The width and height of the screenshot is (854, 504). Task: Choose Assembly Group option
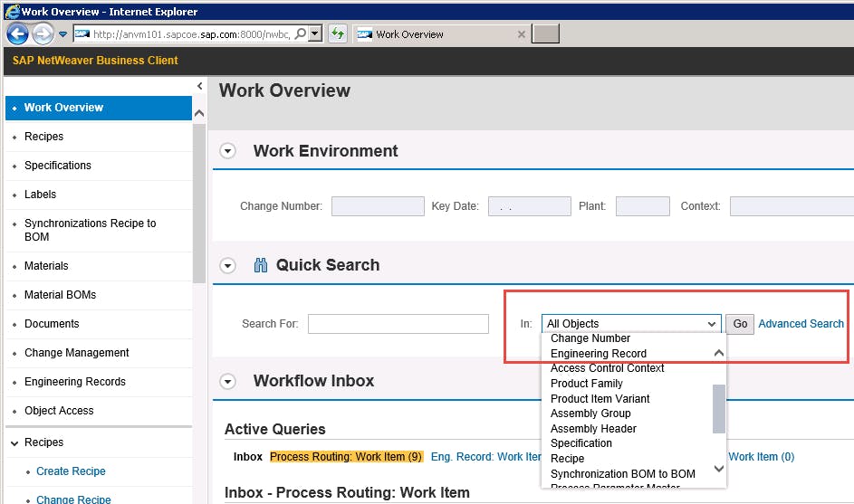pos(590,414)
